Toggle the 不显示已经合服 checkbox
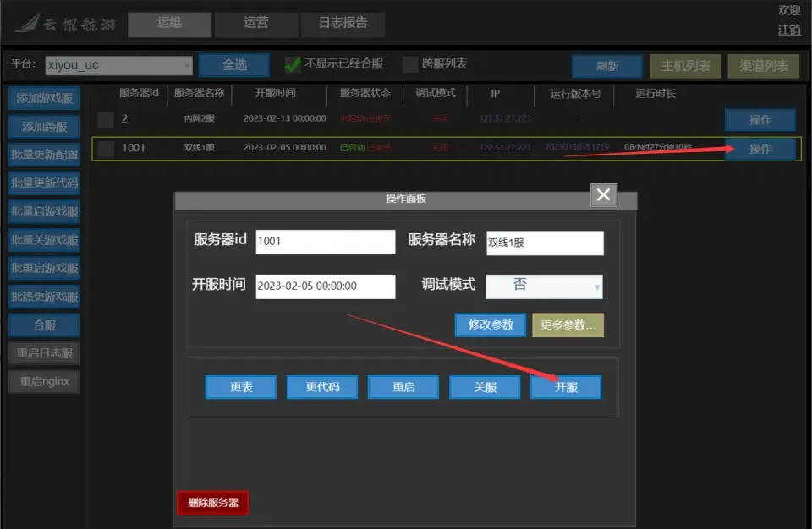Image resolution: width=812 pixels, height=529 pixels. (x=293, y=64)
